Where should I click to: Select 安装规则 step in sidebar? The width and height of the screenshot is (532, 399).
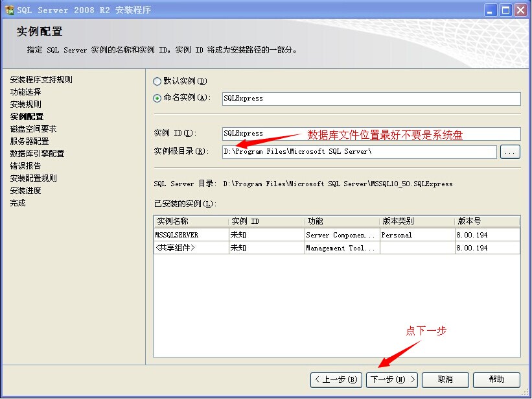25,104
